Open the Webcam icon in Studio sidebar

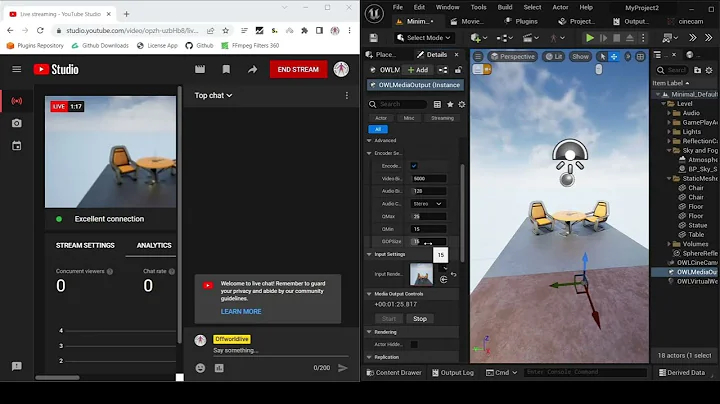[x=17, y=123]
